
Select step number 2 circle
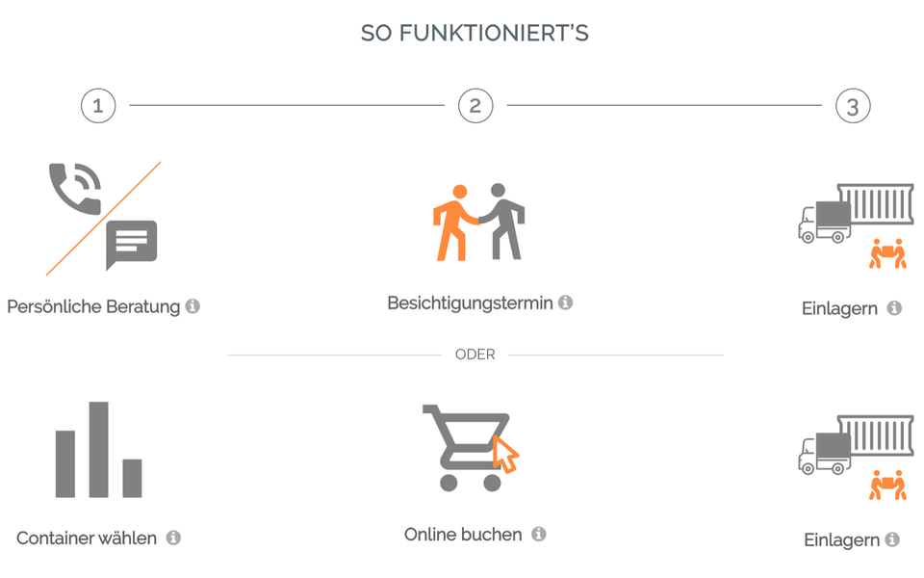[475, 105]
